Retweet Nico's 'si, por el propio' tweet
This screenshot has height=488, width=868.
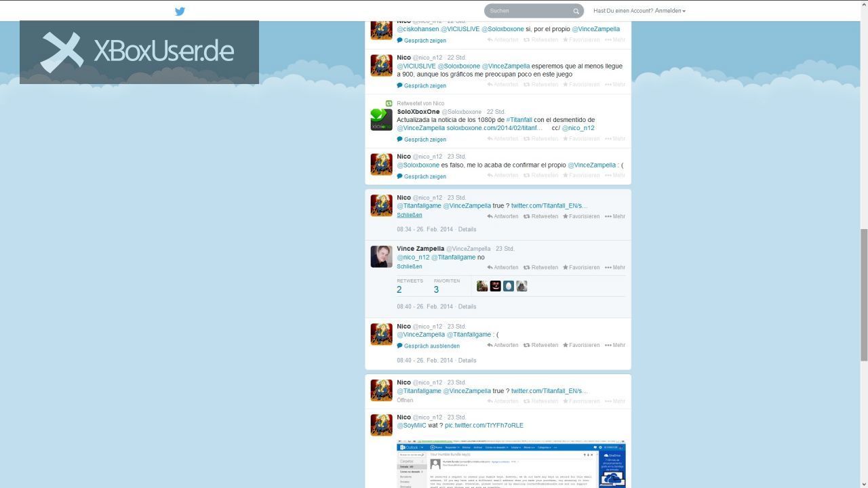coord(540,39)
